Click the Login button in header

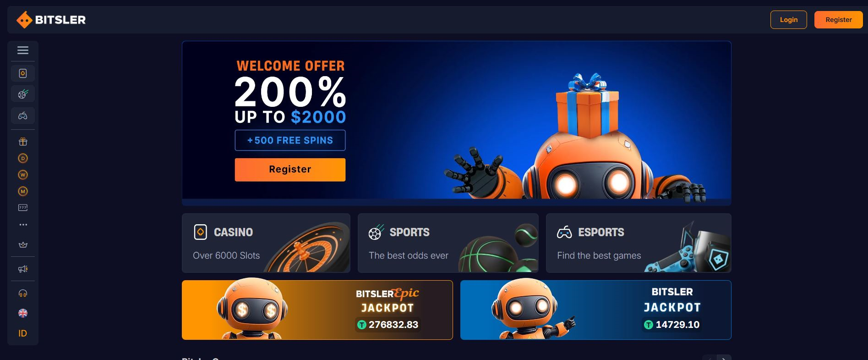[x=788, y=20]
